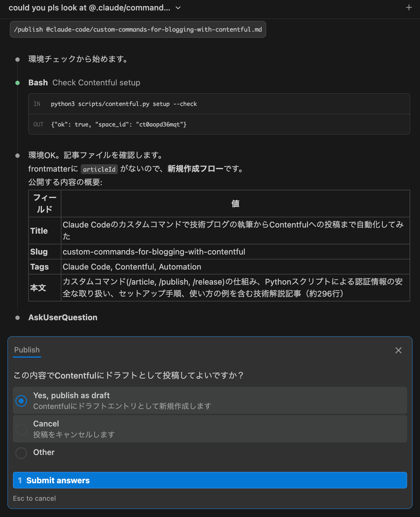Switch to the Publish tab in the dialog

26,350
